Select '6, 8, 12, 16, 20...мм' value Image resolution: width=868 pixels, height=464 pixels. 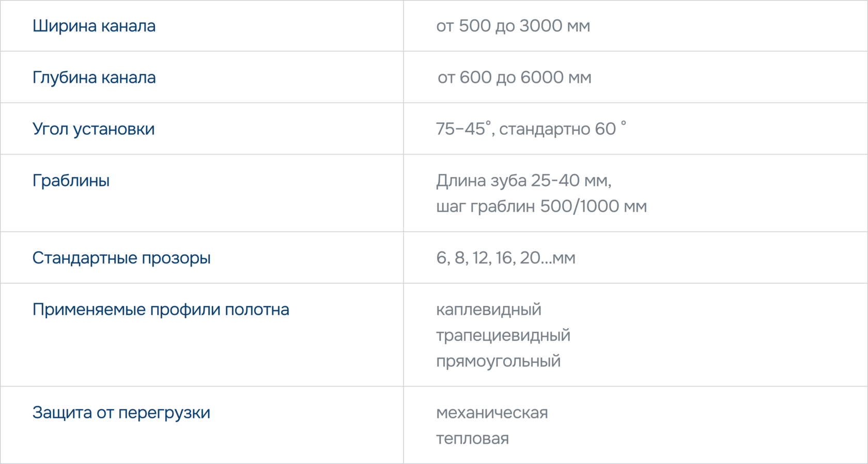(506, 258)
